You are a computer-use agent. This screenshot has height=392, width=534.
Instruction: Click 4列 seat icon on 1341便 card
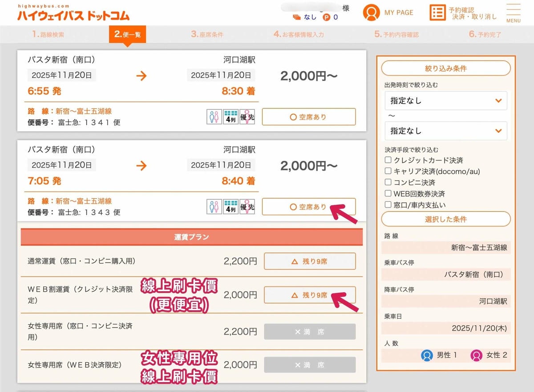point(231,117)
